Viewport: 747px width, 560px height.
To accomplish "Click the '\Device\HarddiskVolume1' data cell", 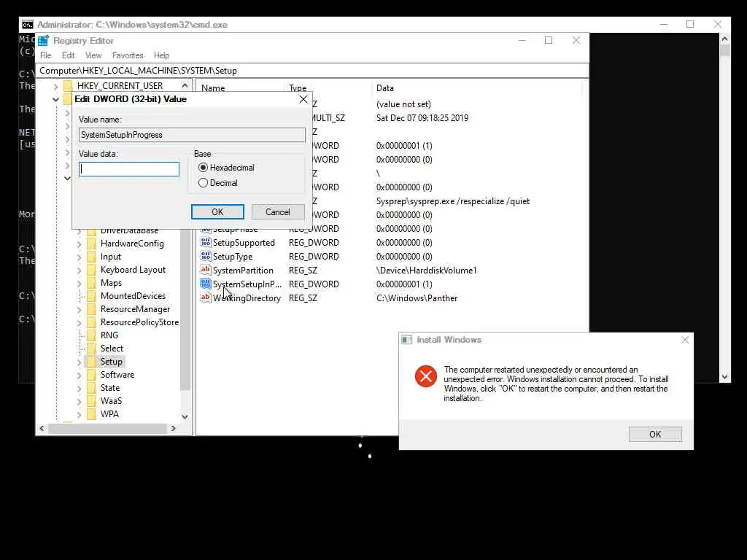I will click(x=426, y=271).
